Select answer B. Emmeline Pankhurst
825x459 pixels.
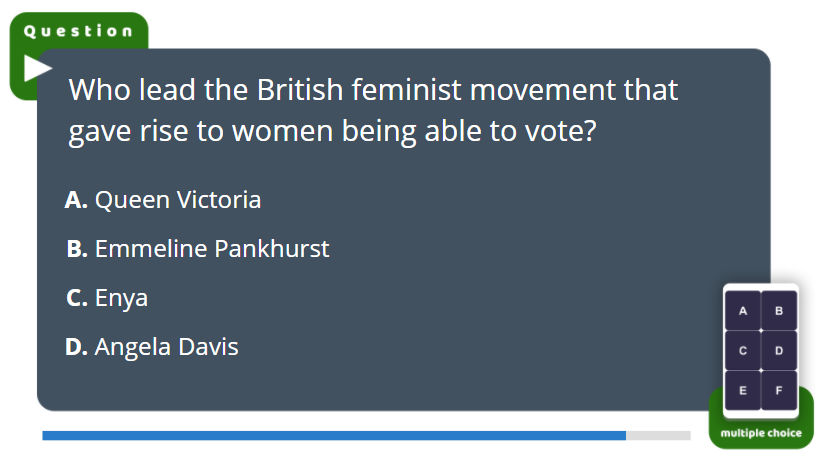tap(198, 249)
